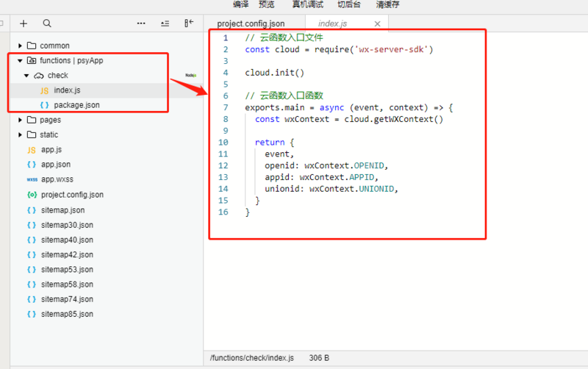
Task: Open search with the magnifier icon
Action: click(x=47, y=24)
